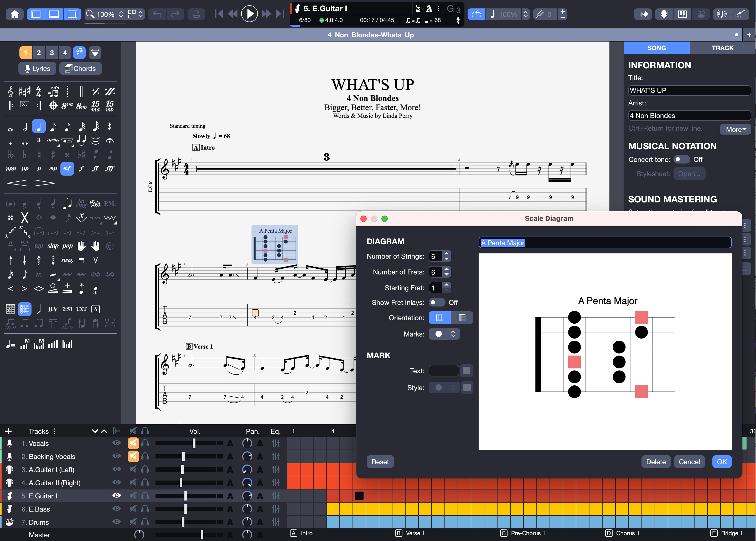The image size is (756, 541).
Task: Select the eighth note duration
Action: pos(53,127)
